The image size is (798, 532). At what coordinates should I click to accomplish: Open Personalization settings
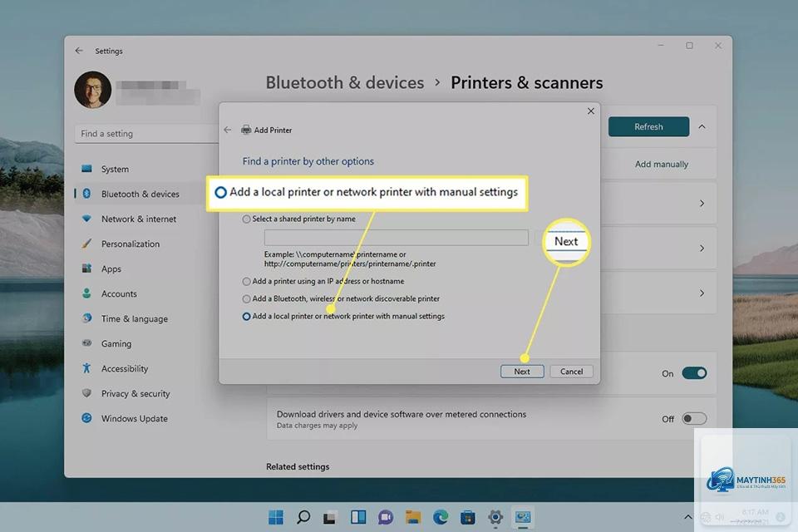[x=131, y=244]
